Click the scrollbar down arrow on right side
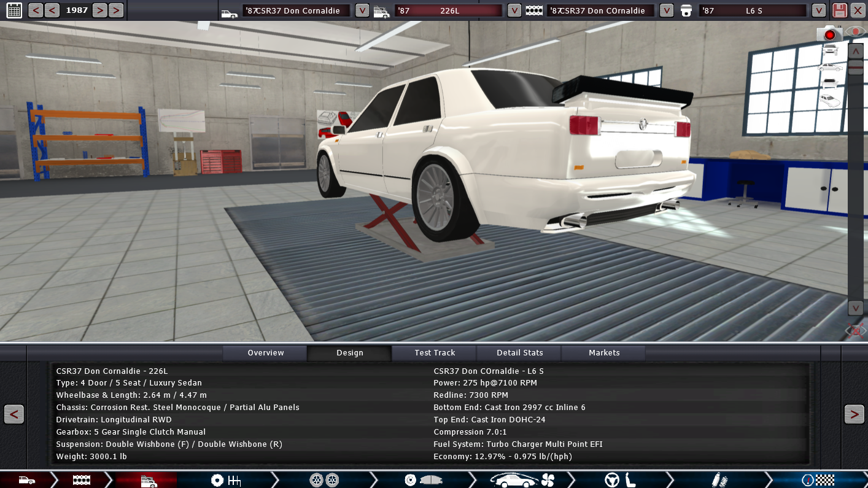Screen dimensions: 868x488 click(x=855, y=308)
